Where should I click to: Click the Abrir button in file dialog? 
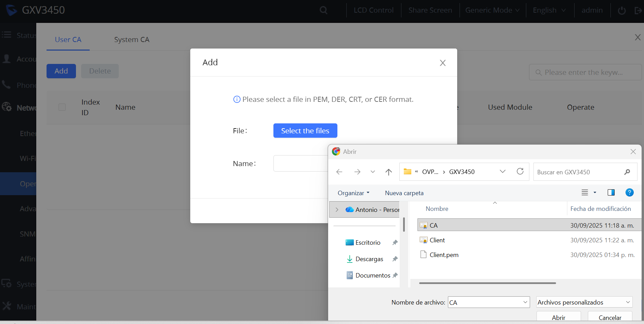[x=558, y=317]
